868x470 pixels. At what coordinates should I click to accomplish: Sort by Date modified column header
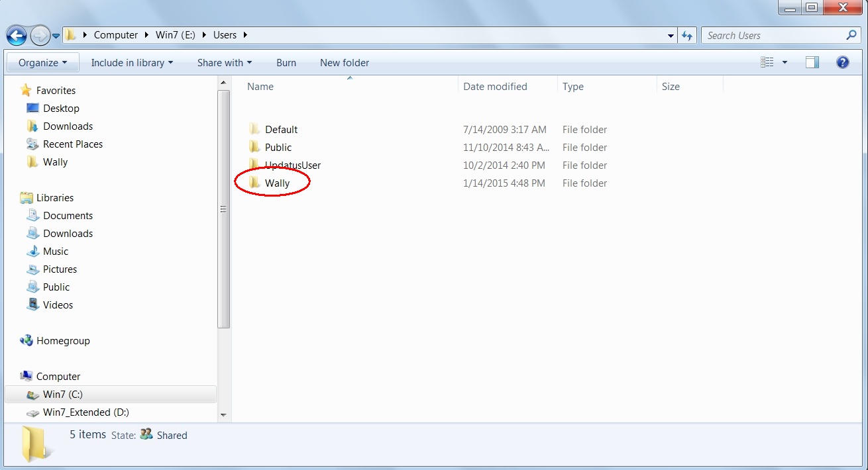tap(495, 87)
